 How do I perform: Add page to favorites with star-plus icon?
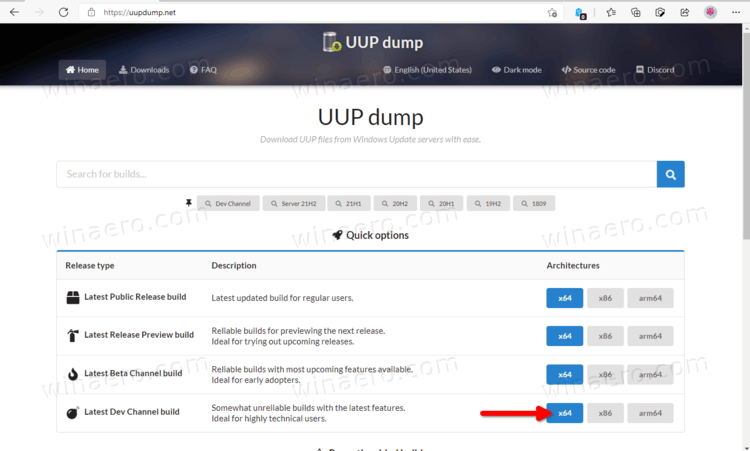552,13
